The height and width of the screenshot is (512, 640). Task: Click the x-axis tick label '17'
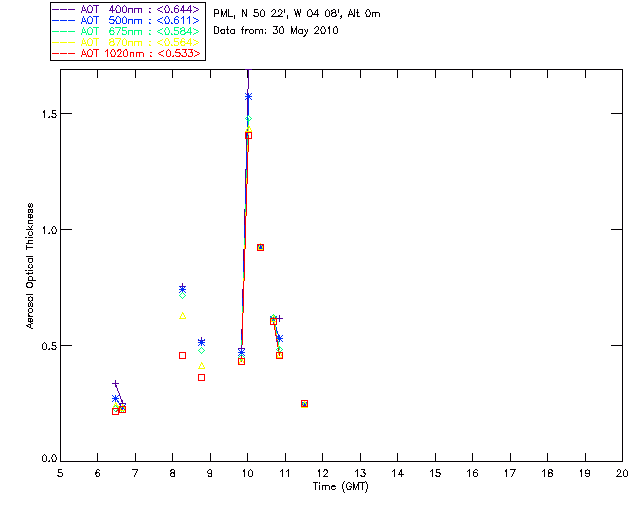(x=510, y=473)
